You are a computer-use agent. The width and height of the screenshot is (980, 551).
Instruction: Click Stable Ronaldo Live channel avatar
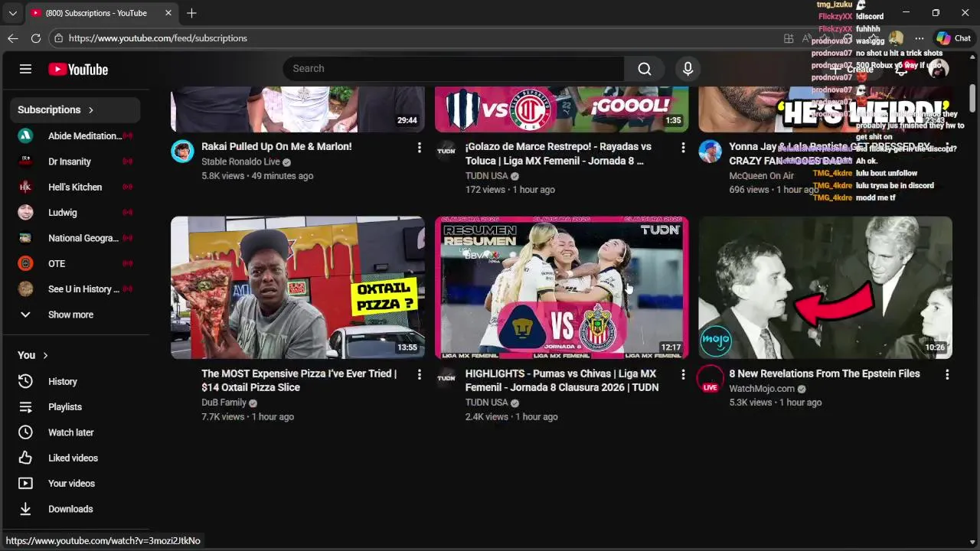[x=182, y=151]
